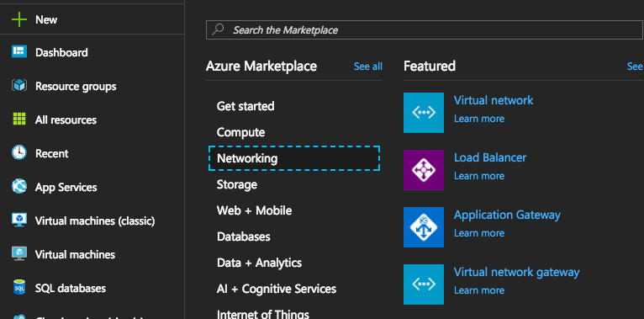Open Virtual machines label in sidebar
644x319 pixels.
tap(75, 254)
